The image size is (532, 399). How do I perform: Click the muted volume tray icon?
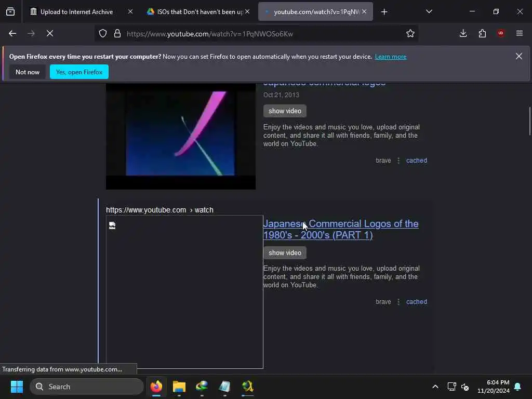465,387
